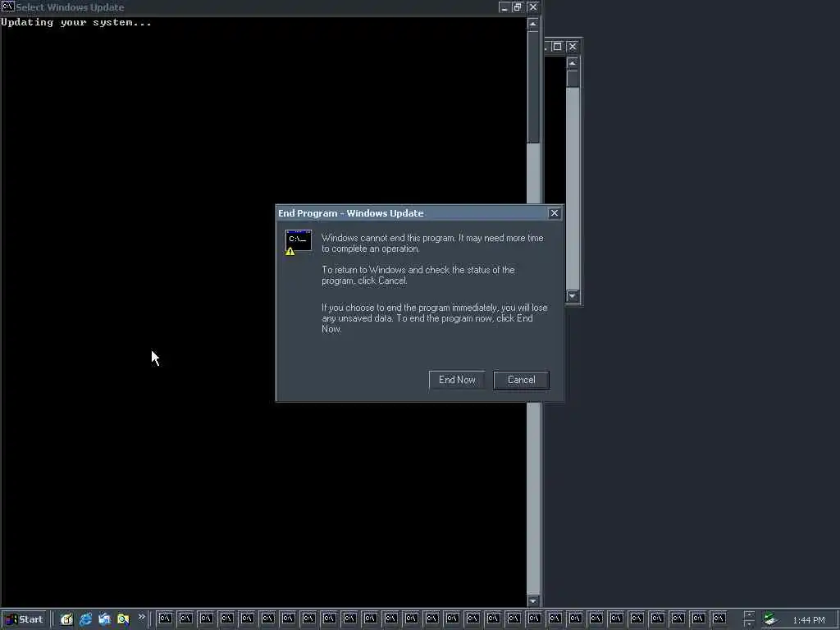
Task: Minimize the Select Windows Update console window
Action: pyautogui.click(x=504, y=7)
